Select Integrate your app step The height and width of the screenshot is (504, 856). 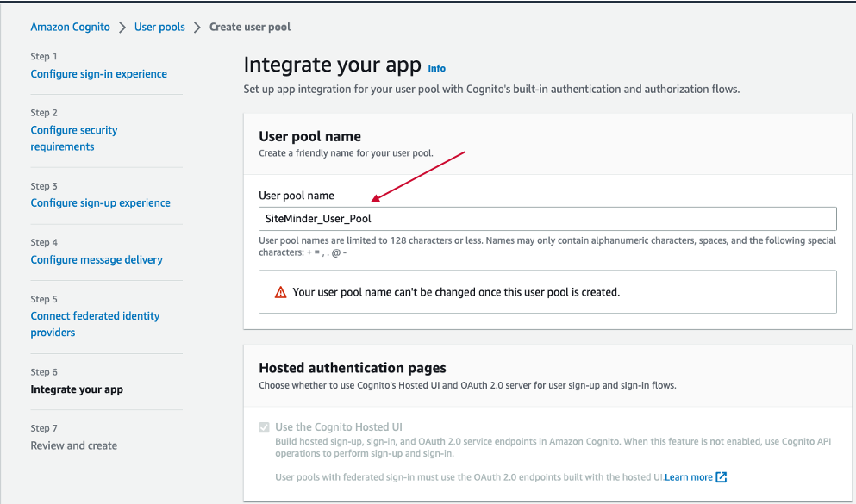point(77,389)
